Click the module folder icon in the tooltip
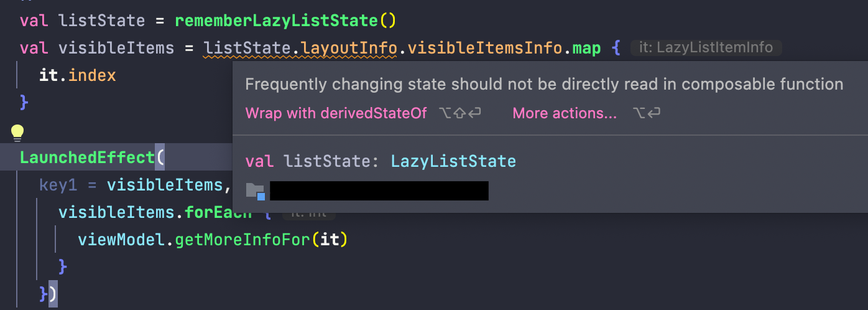This screenshot has width=868, height=310. [x=255, y=191]
